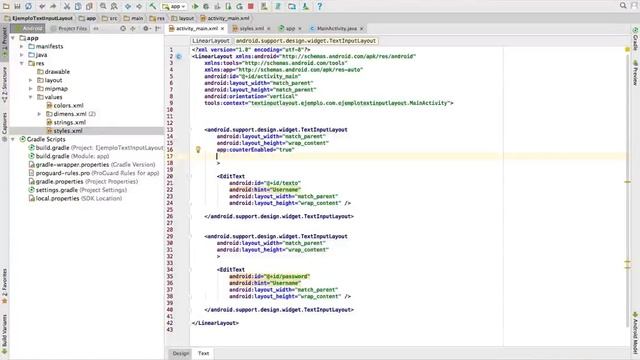Collapse the Gradle Scripts node arrow
The height and width of the screenshot is (360, 640).
13,140
